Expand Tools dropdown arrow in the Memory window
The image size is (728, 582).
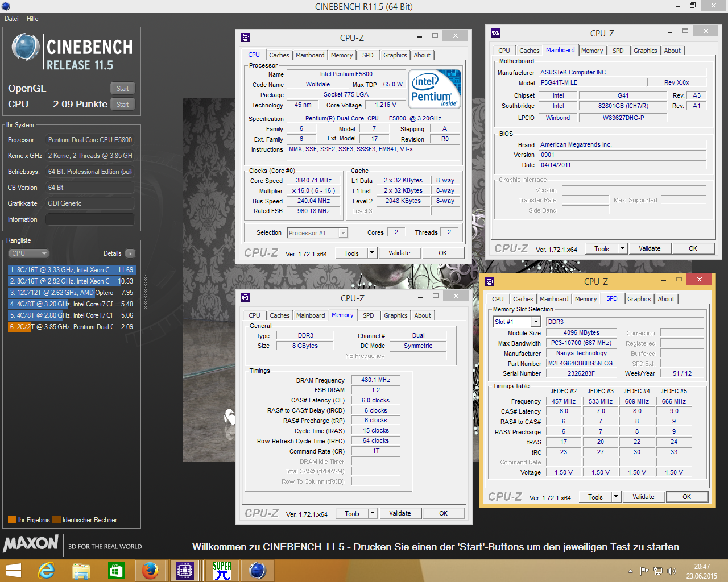point(373,513)
